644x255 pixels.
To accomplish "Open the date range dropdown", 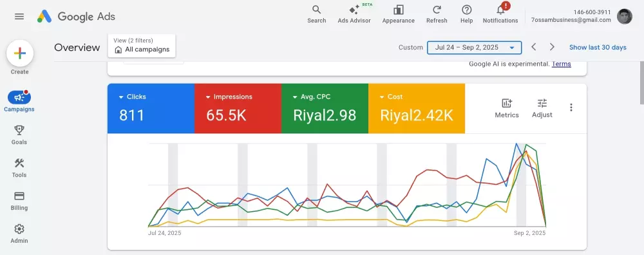I will click(x=475, y=48).
